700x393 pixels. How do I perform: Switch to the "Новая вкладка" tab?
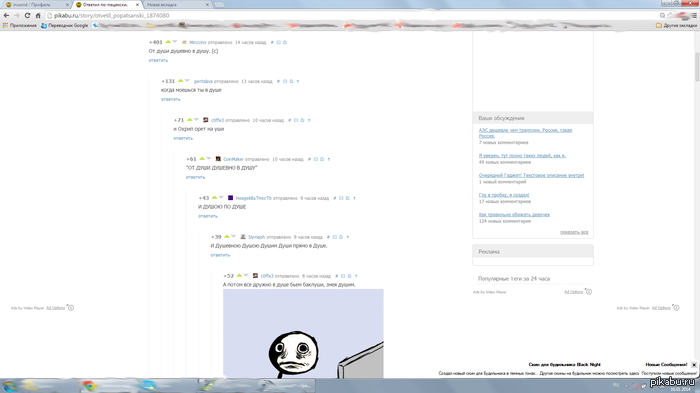[x=174, y=4]
